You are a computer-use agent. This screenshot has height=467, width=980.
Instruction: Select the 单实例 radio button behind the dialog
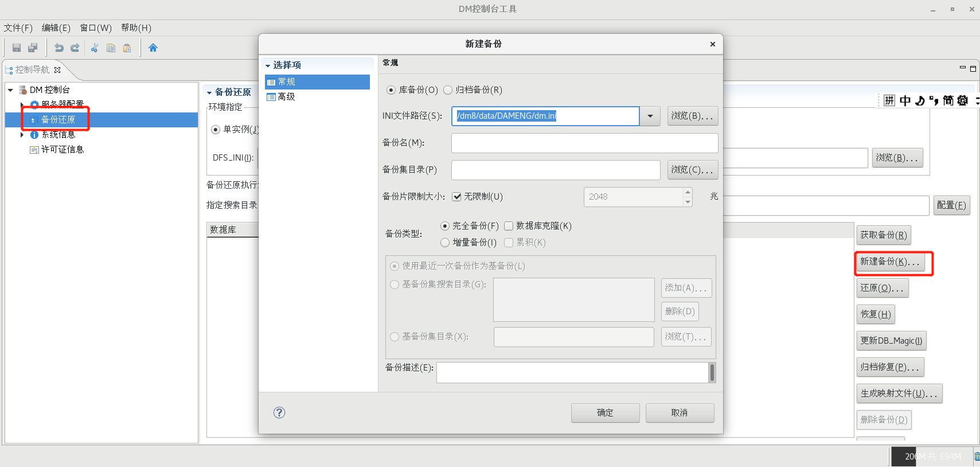[216, 130]
